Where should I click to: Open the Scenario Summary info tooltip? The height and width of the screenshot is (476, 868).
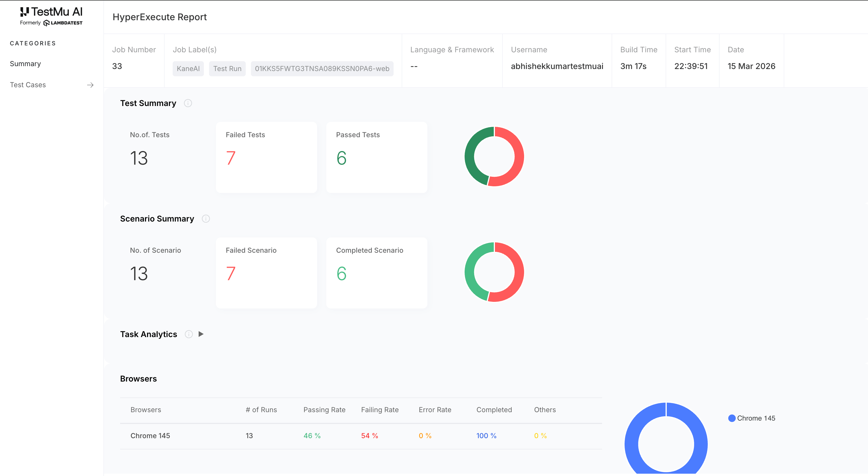tap(206, 219)
